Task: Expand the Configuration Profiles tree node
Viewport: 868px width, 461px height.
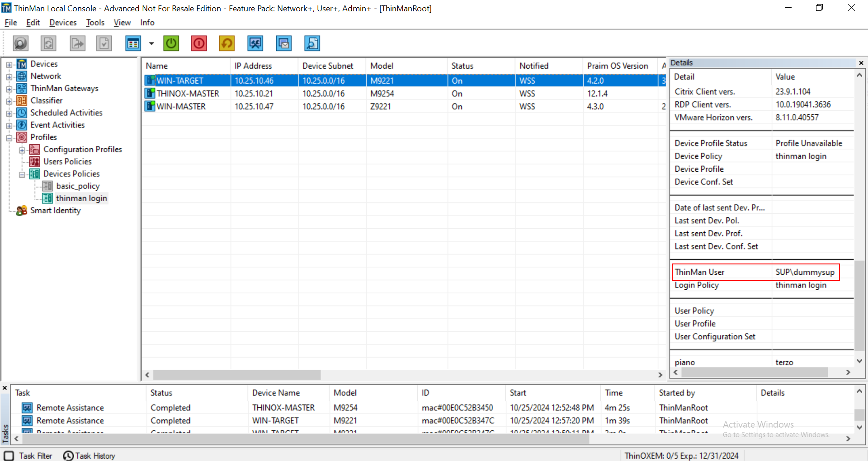Action: tap(22, 150)
